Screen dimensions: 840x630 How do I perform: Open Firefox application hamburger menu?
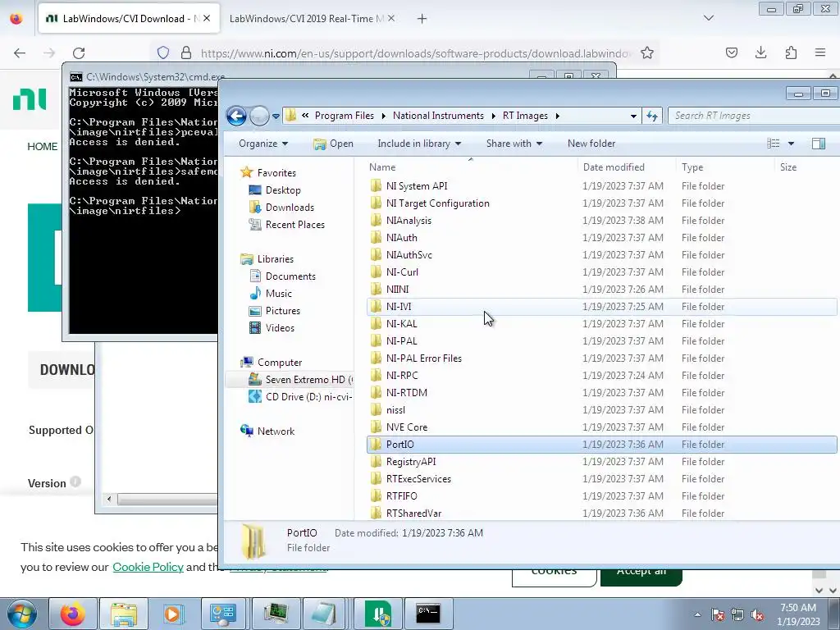(x=820, y=53)
